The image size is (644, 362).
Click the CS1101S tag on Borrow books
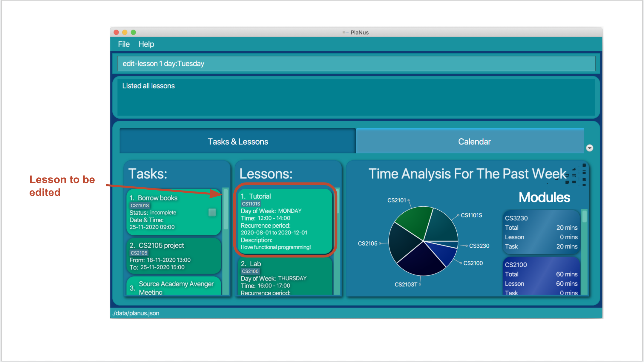pyautogui.click(x=140, y=205)
